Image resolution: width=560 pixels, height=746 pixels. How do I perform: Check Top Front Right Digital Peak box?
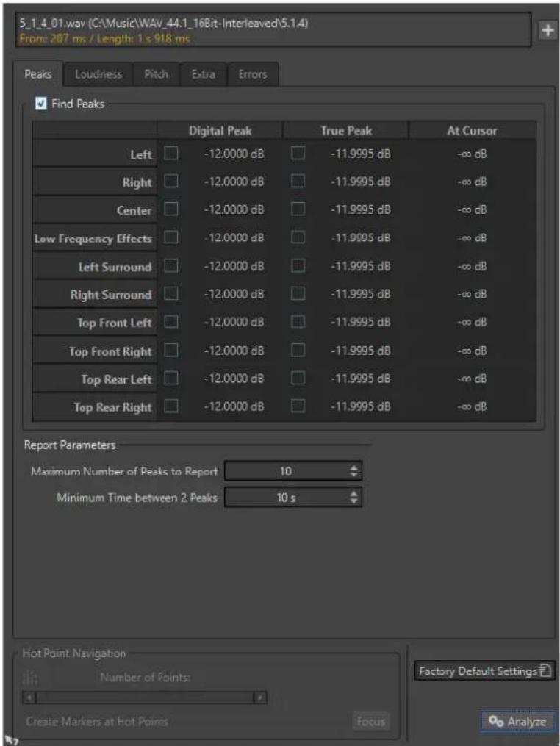(x=171, y=350)
